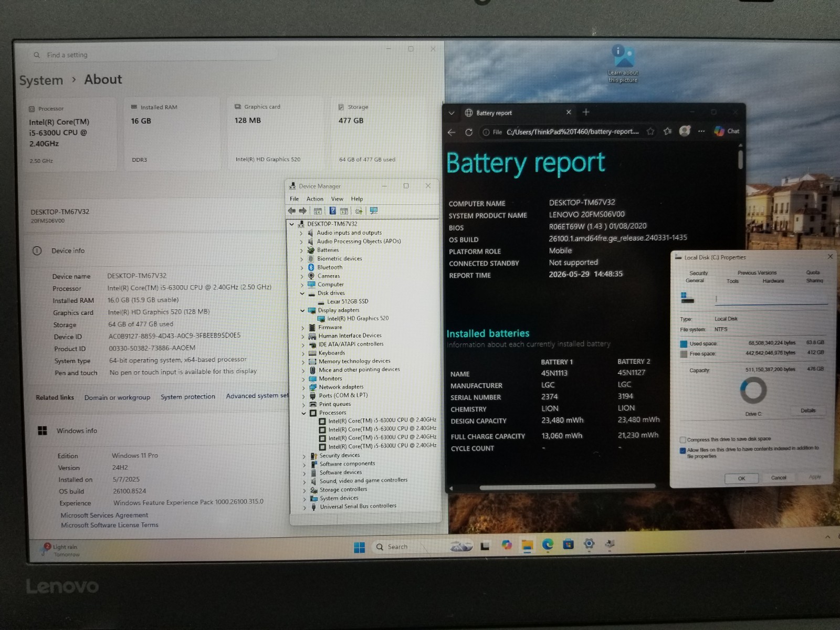Open the File menu in Device Manager

(294, 199)
